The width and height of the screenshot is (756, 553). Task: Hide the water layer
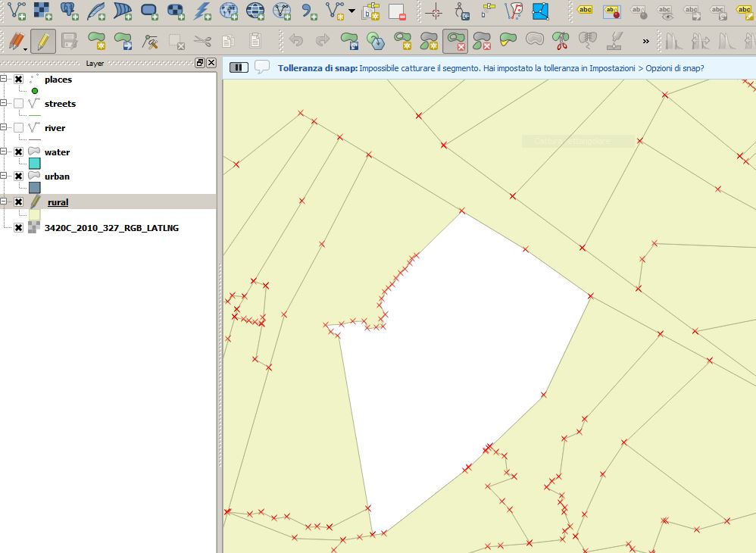[19, 152]
